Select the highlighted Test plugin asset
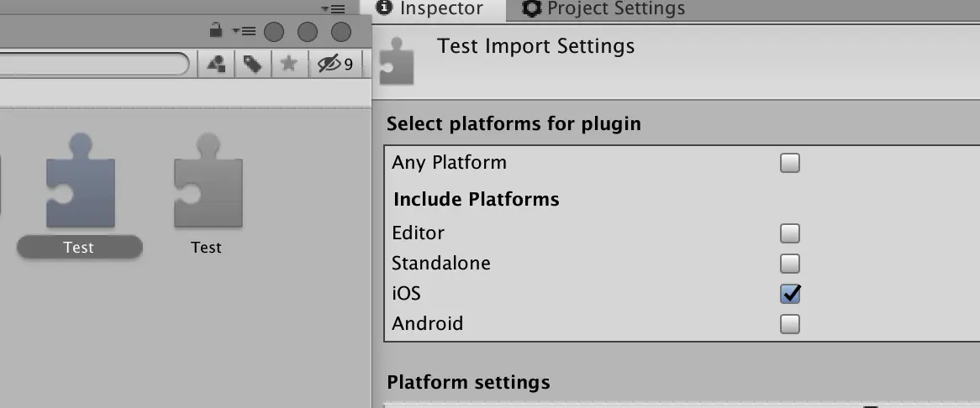Screen dimensions: 980x408 tap(80, 195)
